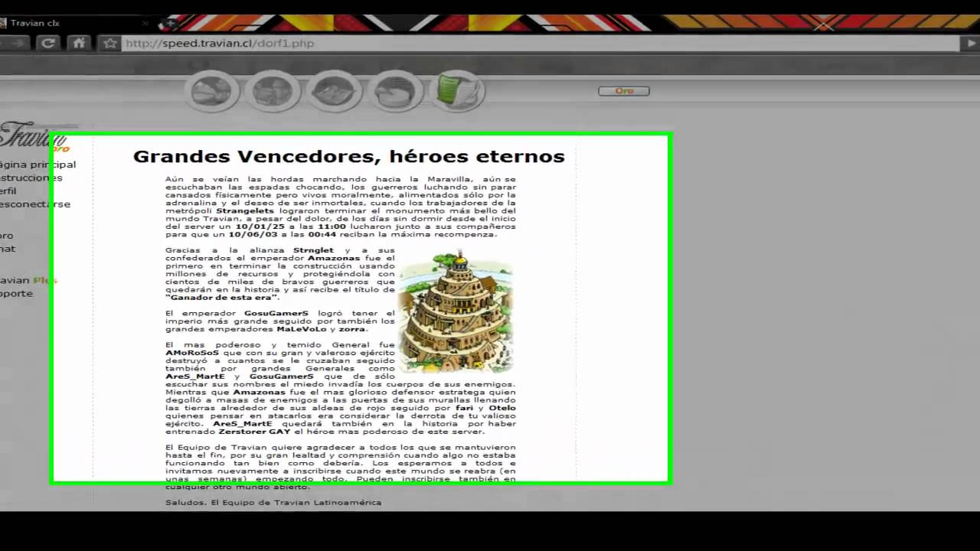Click the bold general name AMoRoSoS

pyautogui.click(x=191, y=353)
